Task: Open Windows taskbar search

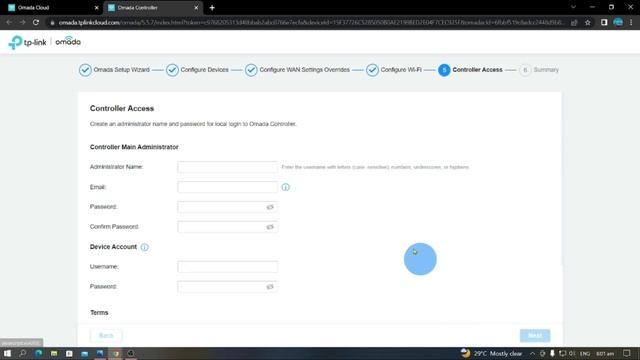Action: coord(22,353)
